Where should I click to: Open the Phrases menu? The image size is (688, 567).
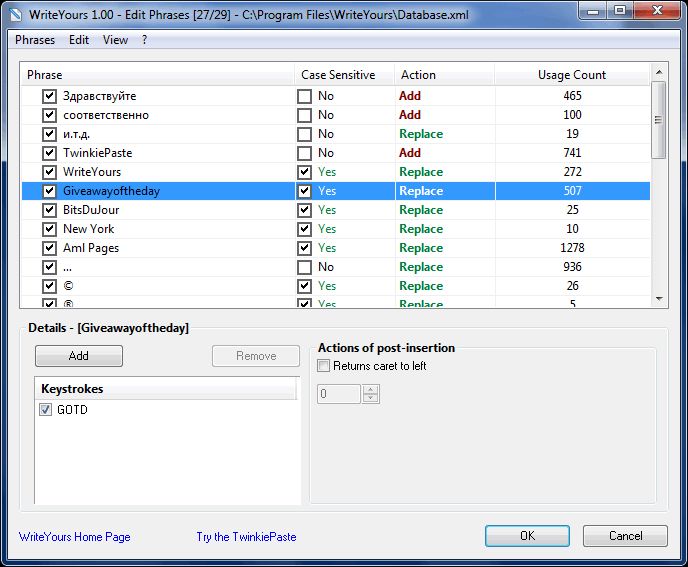35,40
